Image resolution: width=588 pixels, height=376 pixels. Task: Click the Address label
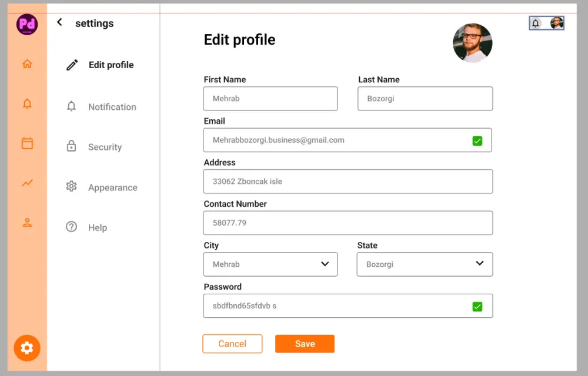[220, 163]
